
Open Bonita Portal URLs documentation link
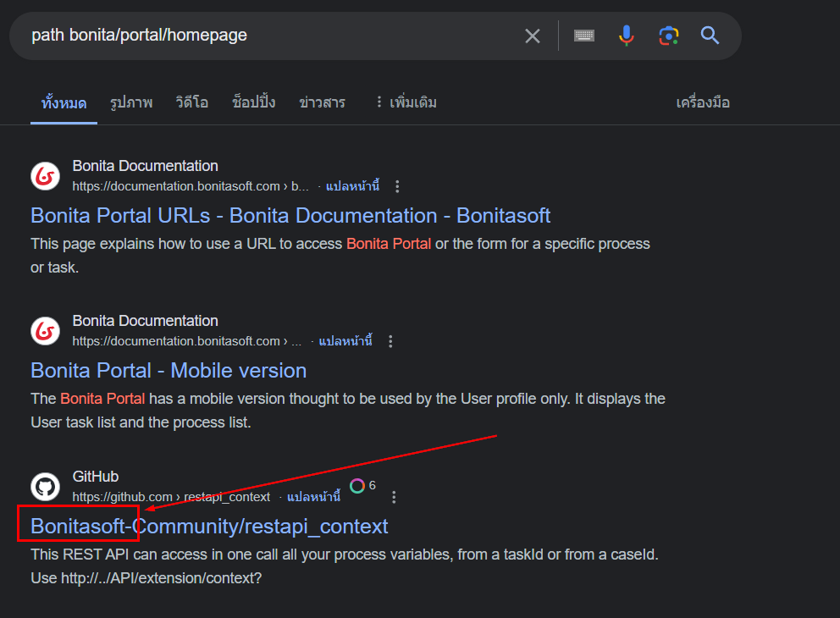[x=290, y=215]
